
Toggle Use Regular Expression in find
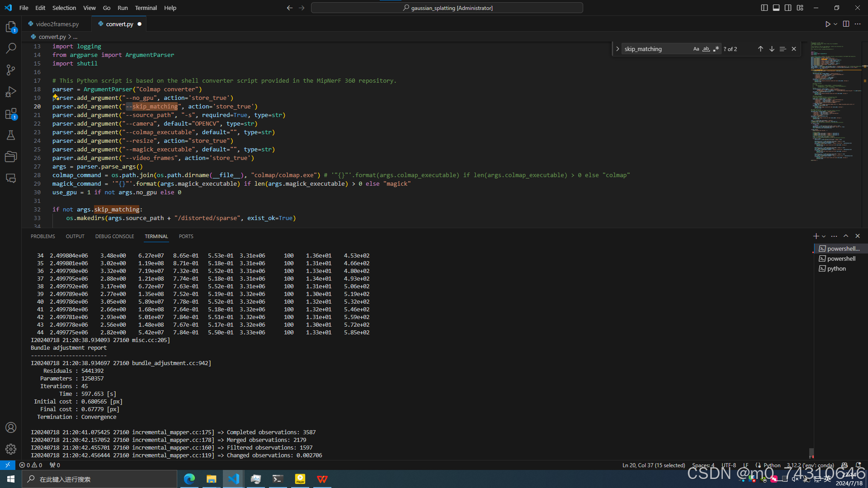tap(716, 49)
